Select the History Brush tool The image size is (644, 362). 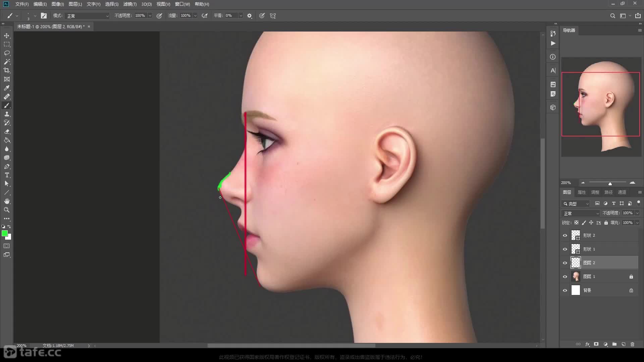[7, 123]
